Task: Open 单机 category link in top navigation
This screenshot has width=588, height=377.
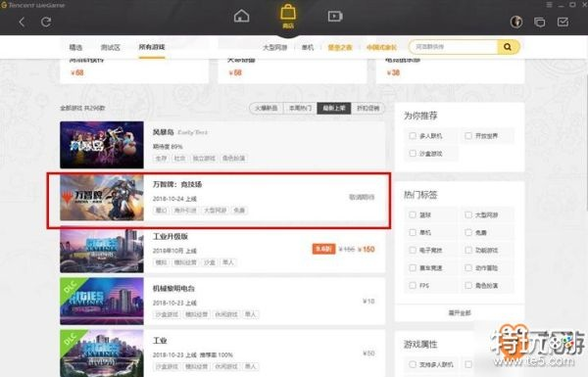Action: 308,47
